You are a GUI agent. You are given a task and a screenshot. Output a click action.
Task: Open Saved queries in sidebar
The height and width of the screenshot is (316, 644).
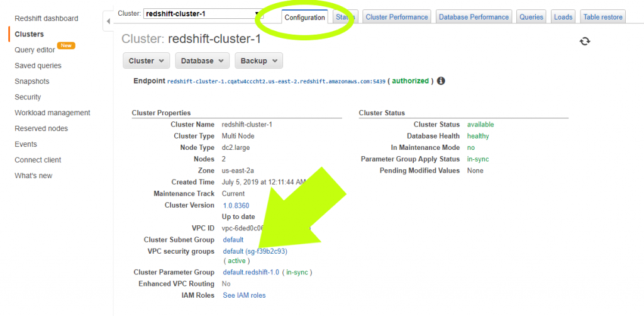[x=38, y=65]
